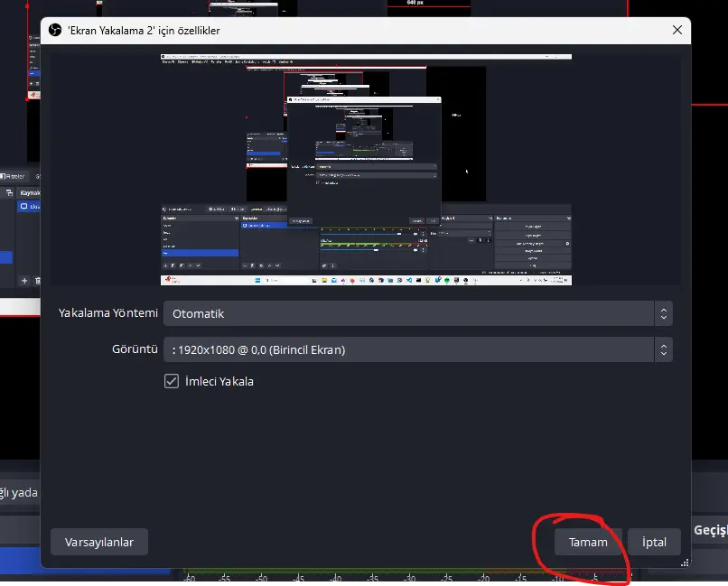Cancel the dialog with İptal
Screen dimensions: 728x586
tap(654, 542)
